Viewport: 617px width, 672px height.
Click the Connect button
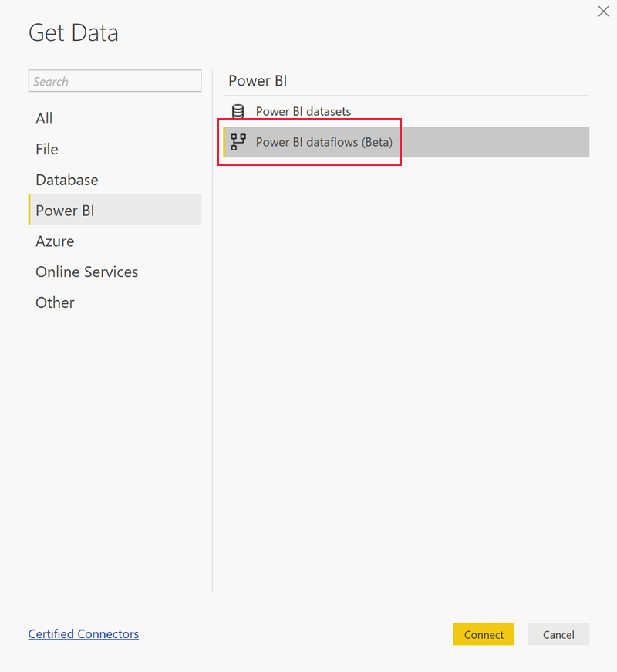click(484, 634)
